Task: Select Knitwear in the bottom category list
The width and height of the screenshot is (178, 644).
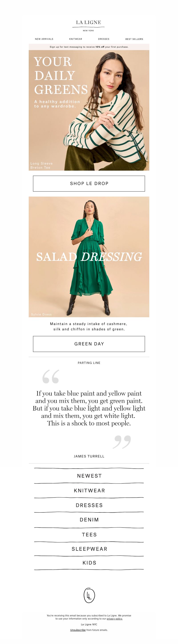Action: tap(89, 490)
